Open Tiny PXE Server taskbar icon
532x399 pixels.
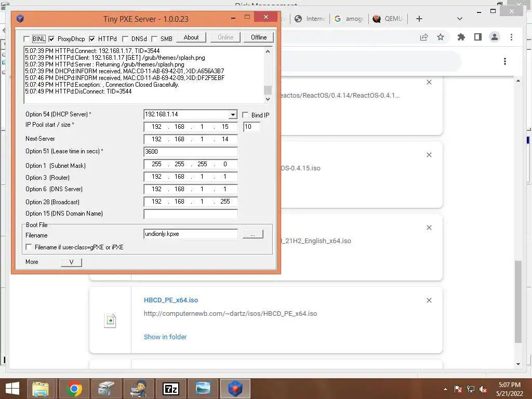coord(235,389)
